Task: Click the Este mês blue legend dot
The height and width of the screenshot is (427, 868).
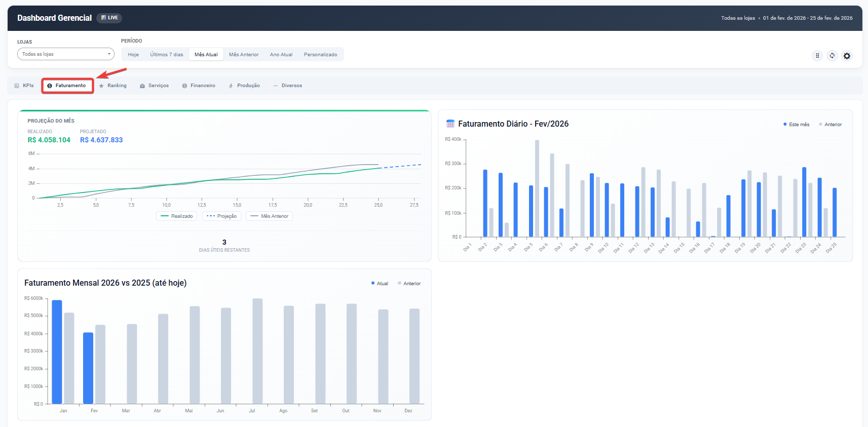Action: pyautogui.click(x=785, y=124)
